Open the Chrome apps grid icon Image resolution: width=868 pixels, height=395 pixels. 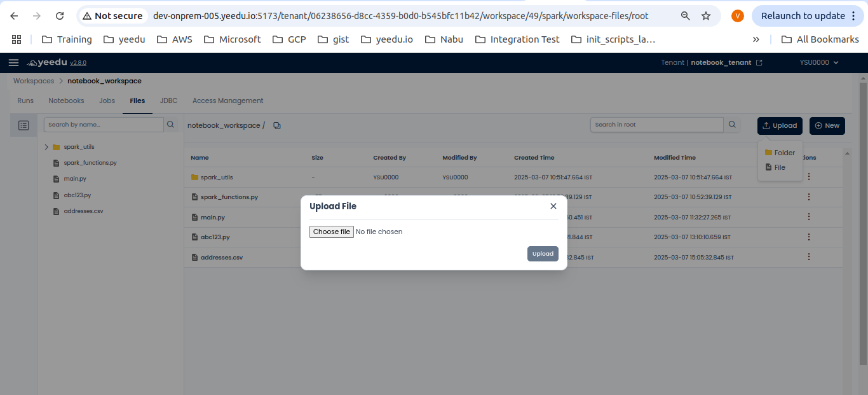tap(17, 39)
